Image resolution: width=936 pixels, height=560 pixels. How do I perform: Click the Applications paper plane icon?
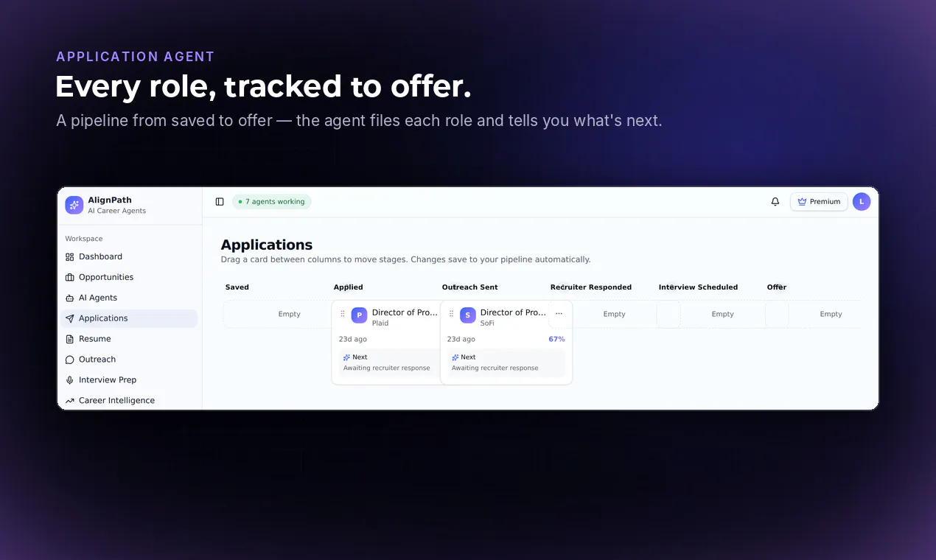click(70, 319)
